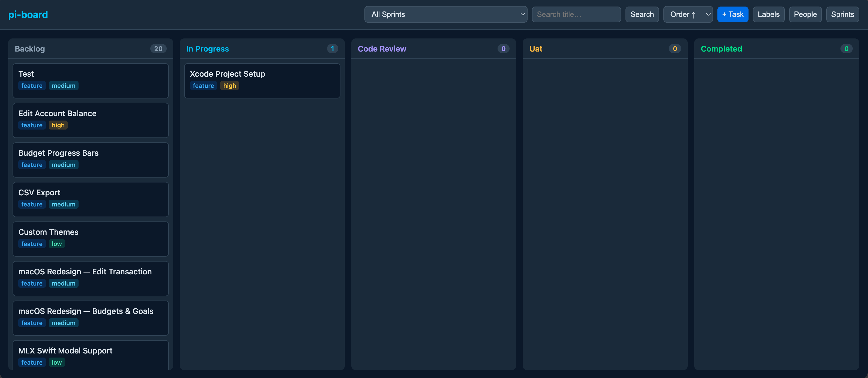Click the high tag on Xcode Project Setup
This screenshot has width=868, height=378.
[229, 86]
